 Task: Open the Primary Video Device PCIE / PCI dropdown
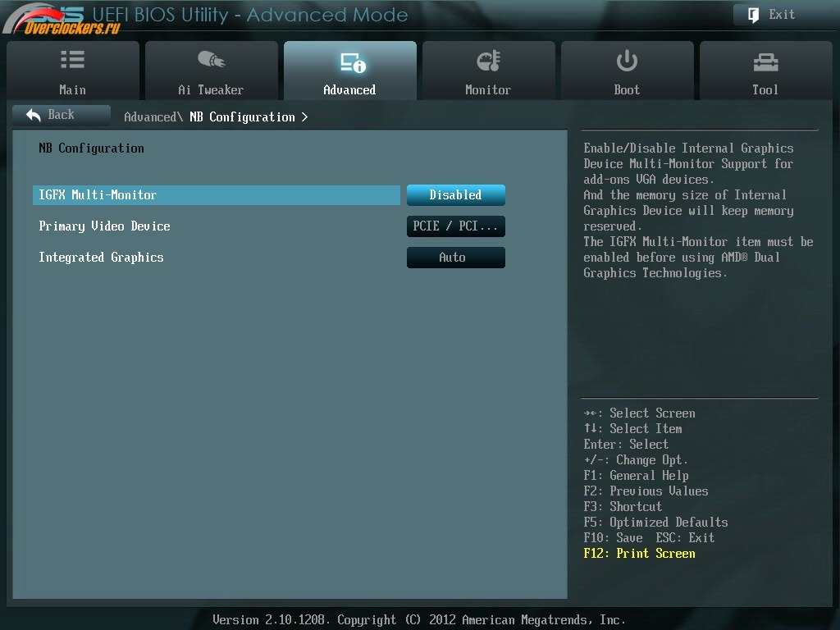coord(456,226)
